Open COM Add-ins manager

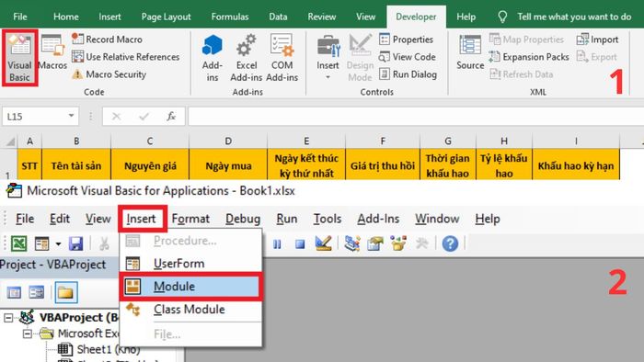(282, 58)
